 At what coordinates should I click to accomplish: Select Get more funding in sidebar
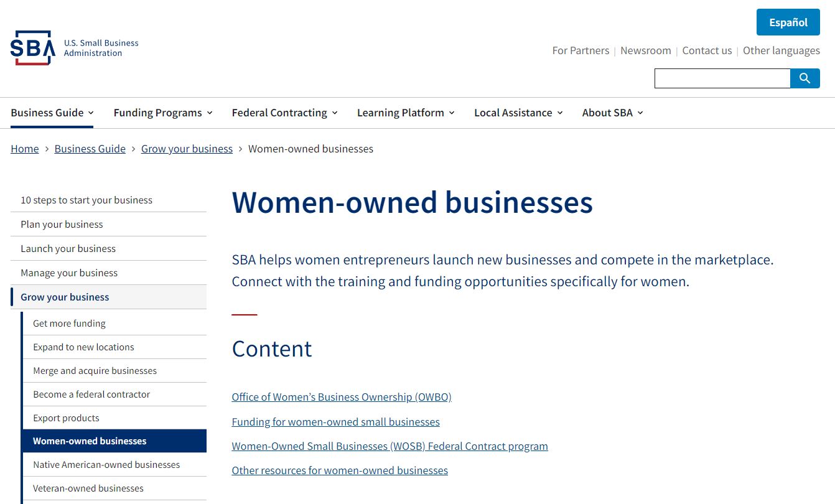[69, 323]
